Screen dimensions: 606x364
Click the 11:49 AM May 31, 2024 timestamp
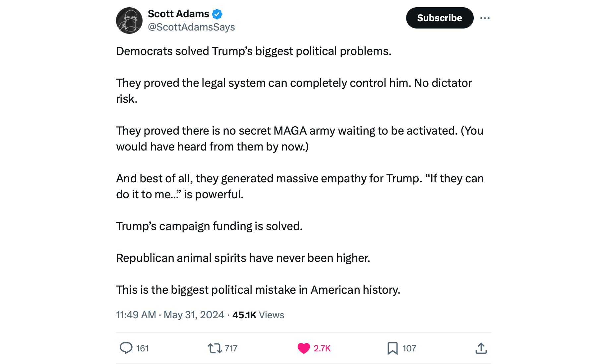[170, 315]
